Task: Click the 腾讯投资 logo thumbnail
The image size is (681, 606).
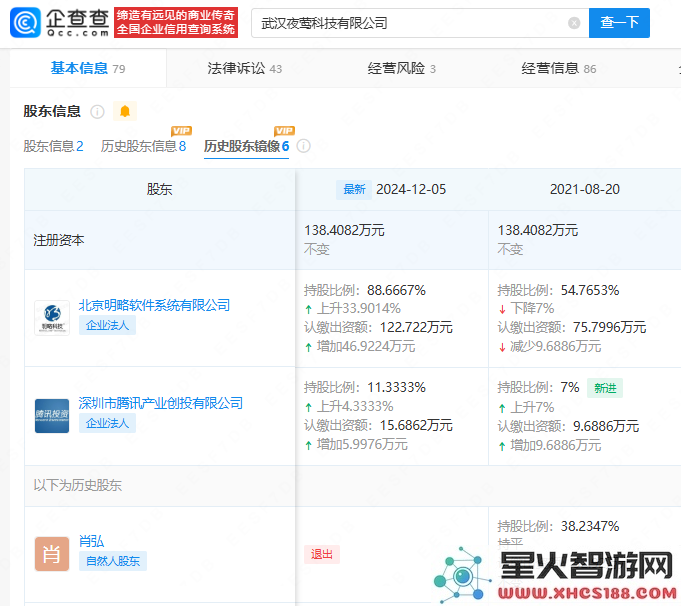Action: click(52, 416)
